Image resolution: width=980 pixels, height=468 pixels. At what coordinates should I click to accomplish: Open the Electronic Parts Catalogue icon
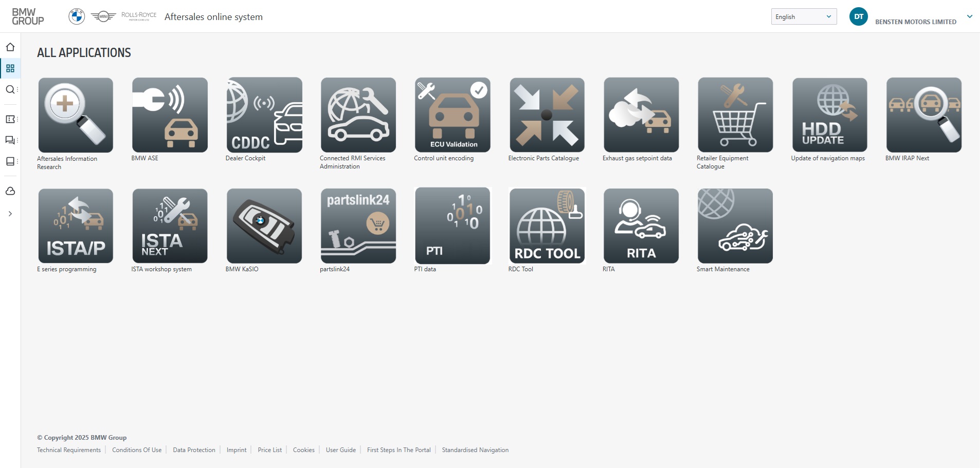tap(547, 115)
